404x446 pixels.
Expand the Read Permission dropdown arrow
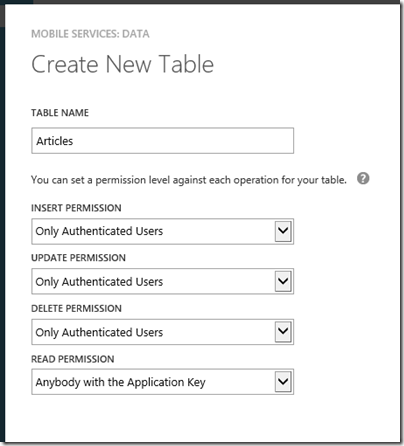point(283,382)
